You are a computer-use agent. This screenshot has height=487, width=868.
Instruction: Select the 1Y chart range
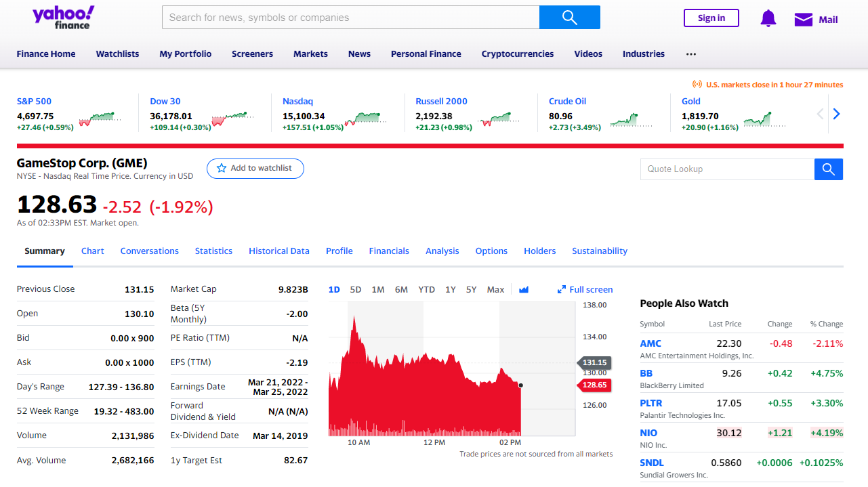[451, 290]
